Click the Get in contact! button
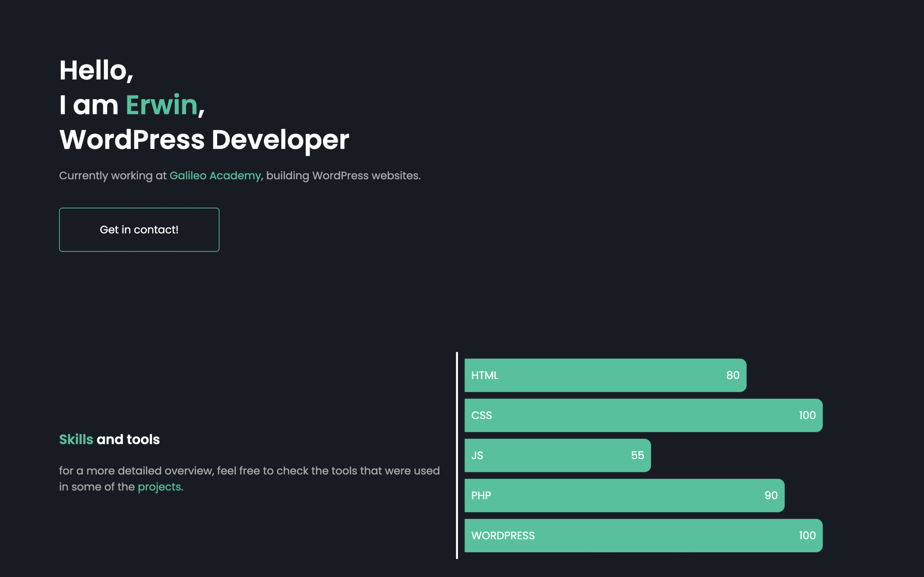924x577 pixels. pos(139,230)
